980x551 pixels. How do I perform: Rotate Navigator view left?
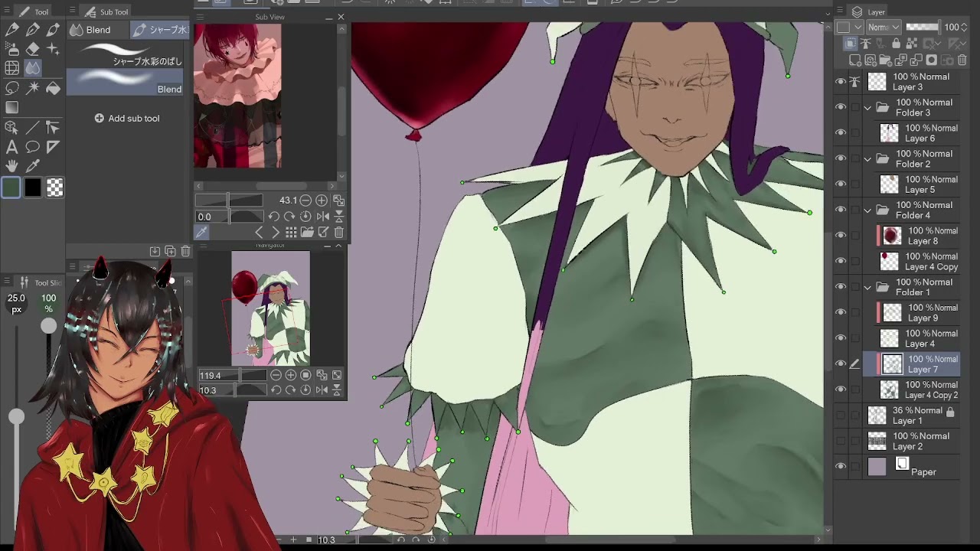click(275, 390)
